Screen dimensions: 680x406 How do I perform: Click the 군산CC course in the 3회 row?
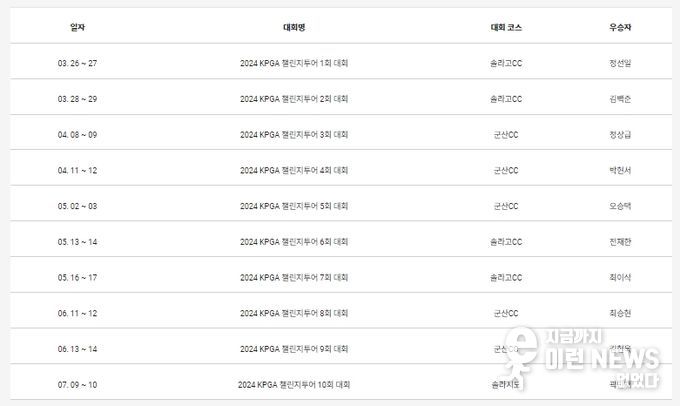506,134
